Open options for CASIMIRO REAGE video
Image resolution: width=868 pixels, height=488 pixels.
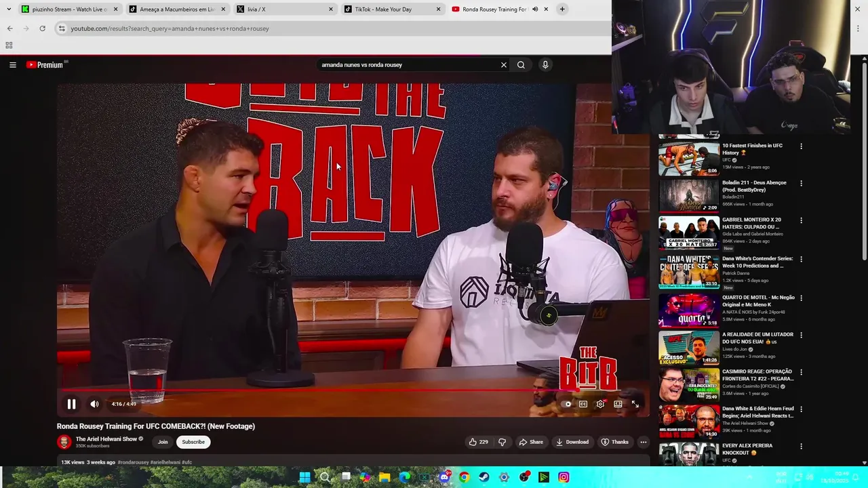coord(801,373)
